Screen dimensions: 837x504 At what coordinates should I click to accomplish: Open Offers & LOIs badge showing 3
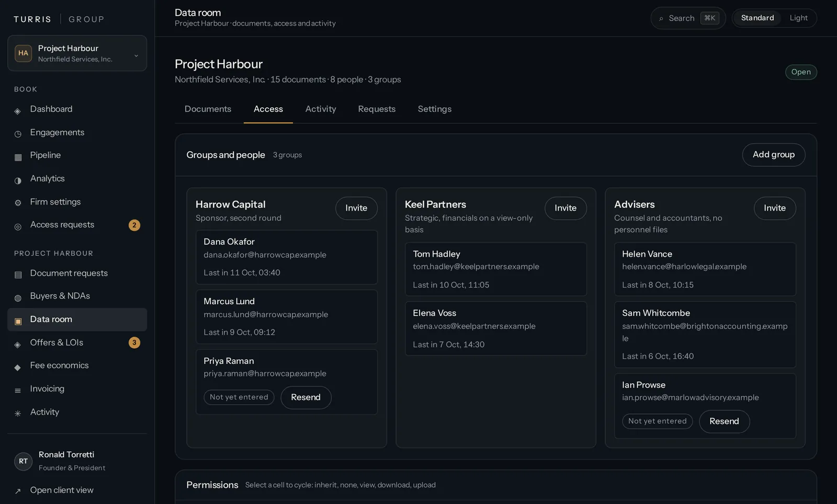click(134, 343)
